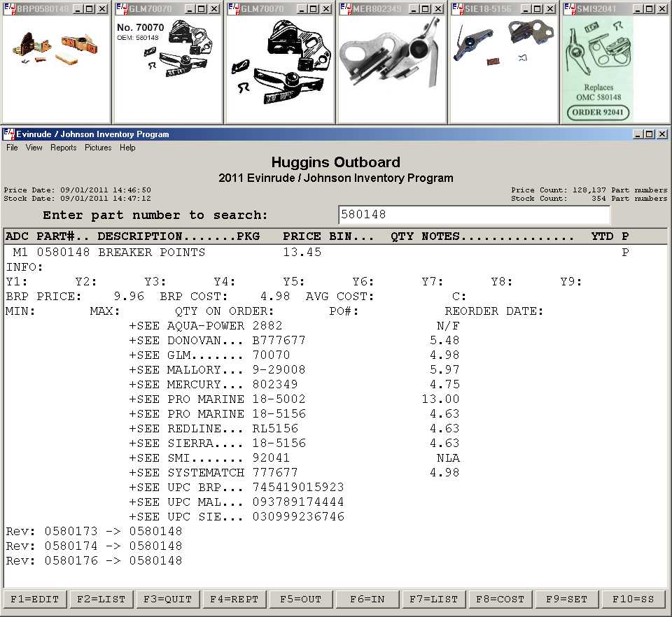Minimize the Inventory Program main window

click(638, 134)
